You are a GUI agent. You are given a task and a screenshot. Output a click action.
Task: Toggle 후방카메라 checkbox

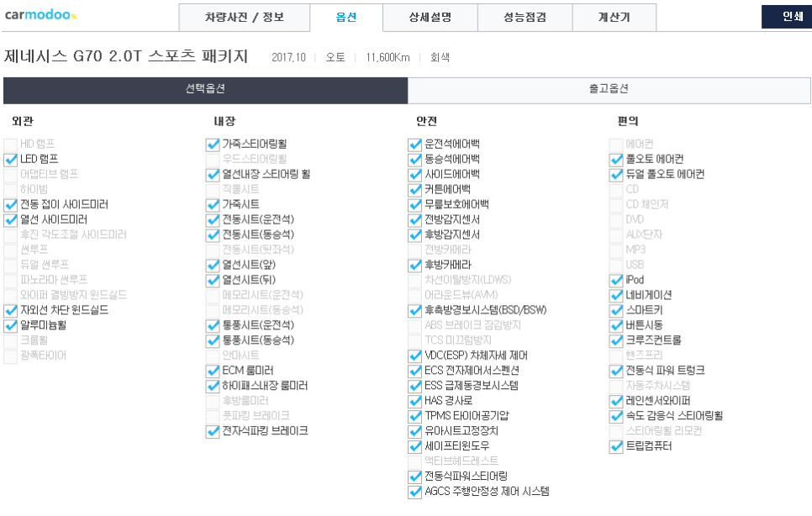coord(414,266)
